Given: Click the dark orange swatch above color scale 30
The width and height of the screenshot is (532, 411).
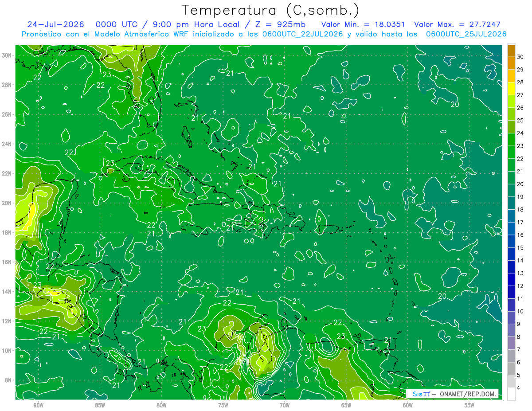Looking at the screenshot, I should click(x=511, y=50).
